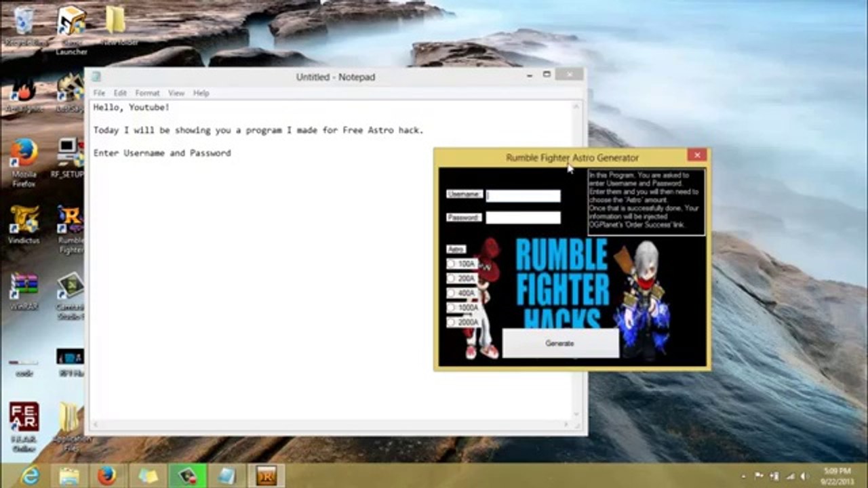Open the File menu in Notepad
This screenshot has width=868, height=488.
tap(99, 93)
